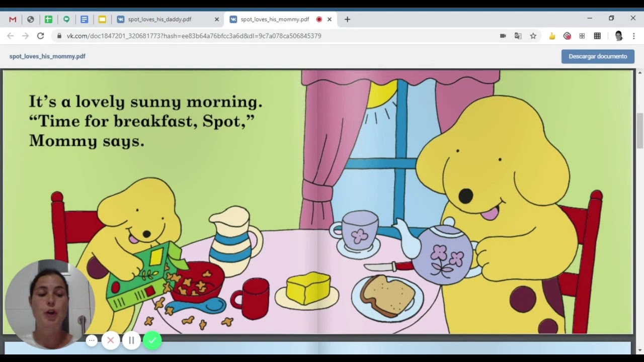Go forward to next page
The image size is (644, 362).
pyautogui.click(x=26, y=36)
